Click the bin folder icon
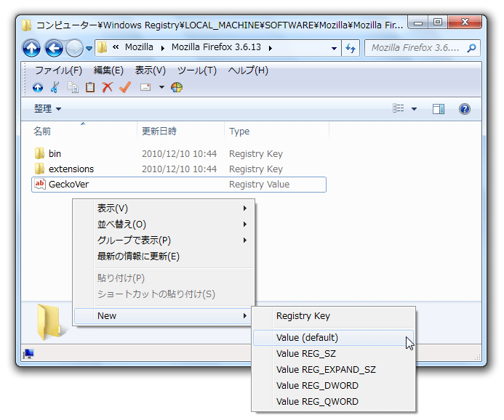This screenshot has height=420, width=504. [x=39, y=153]
